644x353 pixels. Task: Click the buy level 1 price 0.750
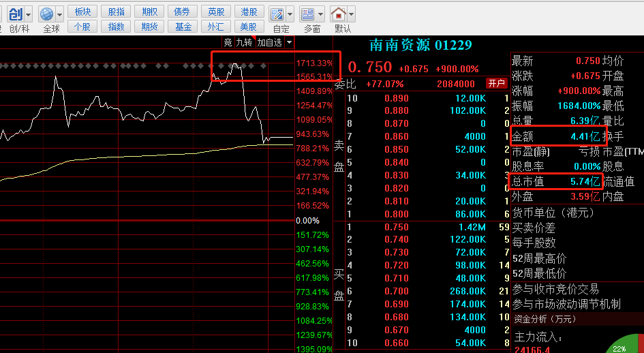coord(397,227)
